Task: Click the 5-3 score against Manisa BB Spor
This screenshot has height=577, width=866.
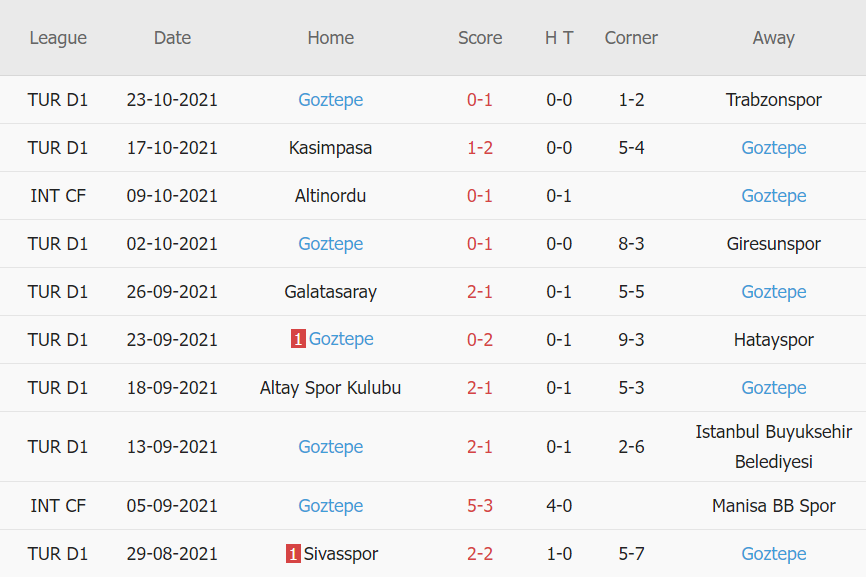Action: coord(480,506)
